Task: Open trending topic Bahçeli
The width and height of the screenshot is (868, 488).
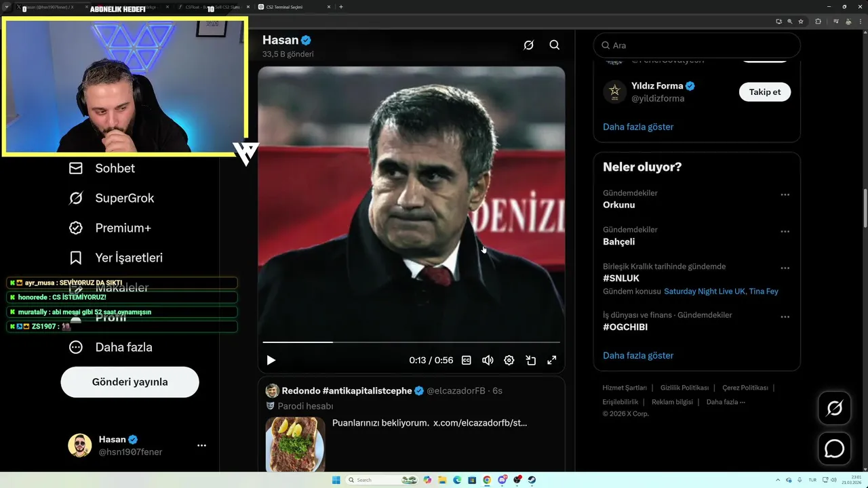Action: (619, 241)
